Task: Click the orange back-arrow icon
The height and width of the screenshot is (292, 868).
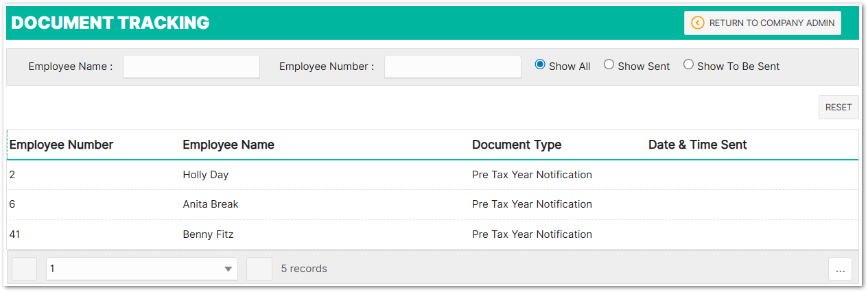Action: (698, 23)
